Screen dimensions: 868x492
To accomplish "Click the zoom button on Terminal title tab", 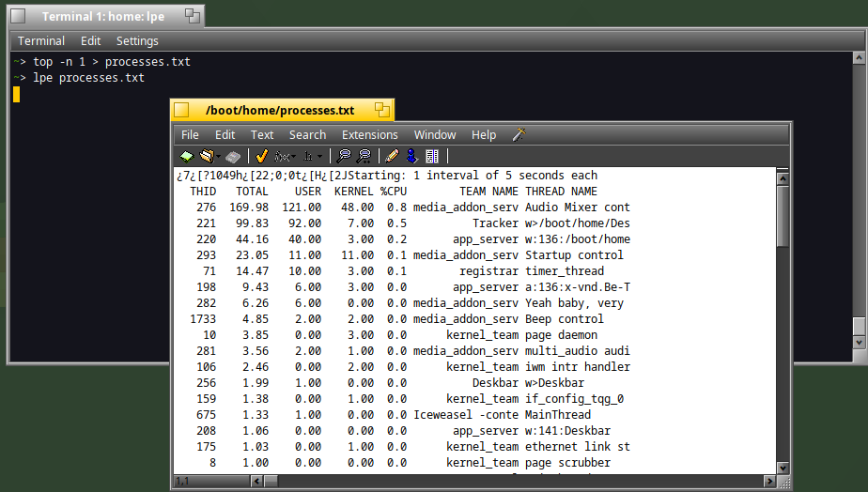I will (192, 16).
